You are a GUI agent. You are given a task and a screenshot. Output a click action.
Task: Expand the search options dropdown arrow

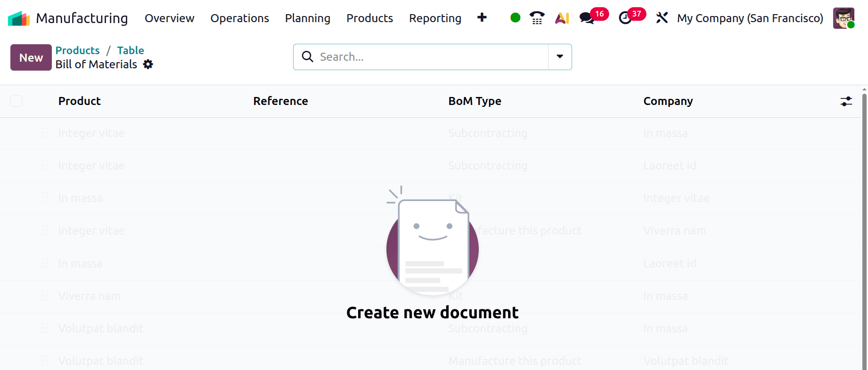tap(560, 57)
